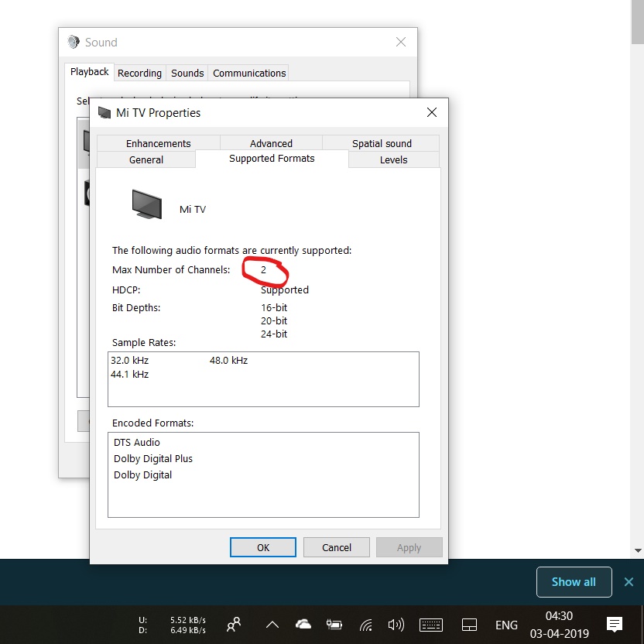This screenshot has width=644, height=644.
Task: Select the ENG language indicator
Action: (x=506, y=625)
